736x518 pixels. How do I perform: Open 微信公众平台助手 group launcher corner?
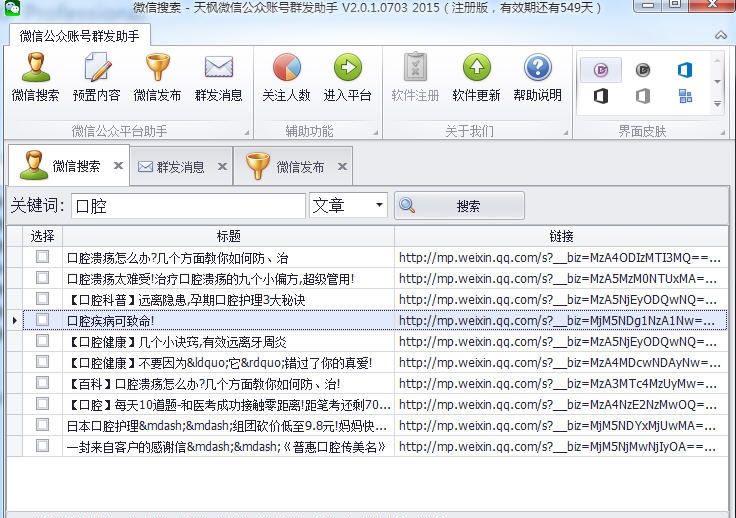tap(247, 133)
